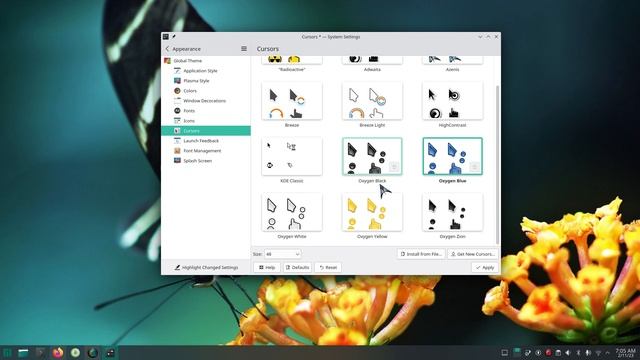Choose the Oxygen Yellow cursor theme

point(372,212)
